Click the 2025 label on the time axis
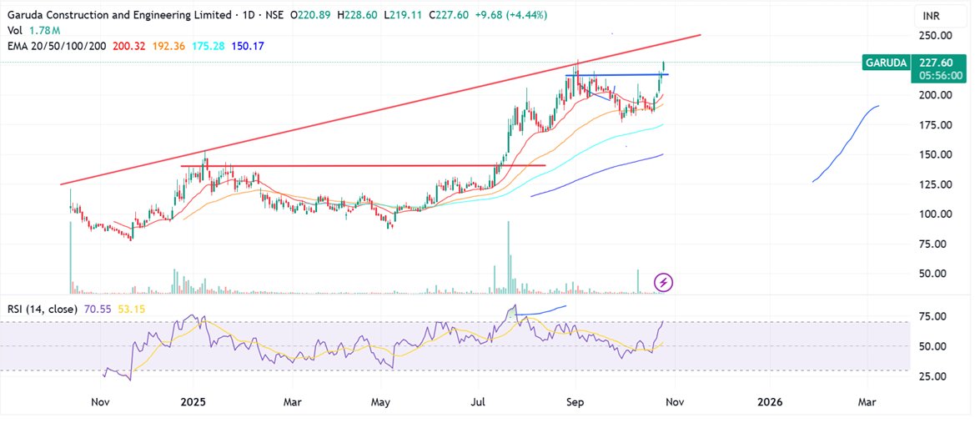The width and height of the screenshot is (980, 423). pyautogui.click(x=193, y=401)
